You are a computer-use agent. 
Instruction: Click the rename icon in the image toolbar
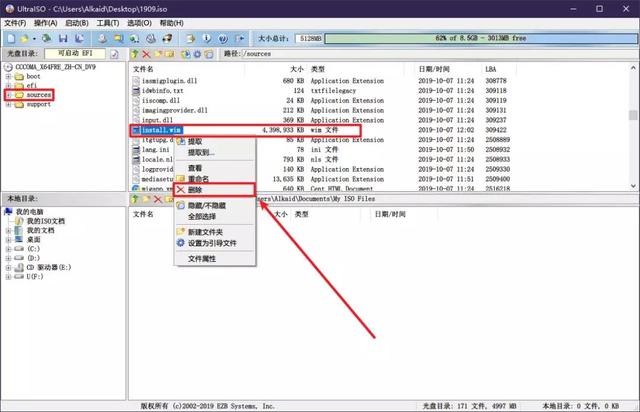pos(169,54)
